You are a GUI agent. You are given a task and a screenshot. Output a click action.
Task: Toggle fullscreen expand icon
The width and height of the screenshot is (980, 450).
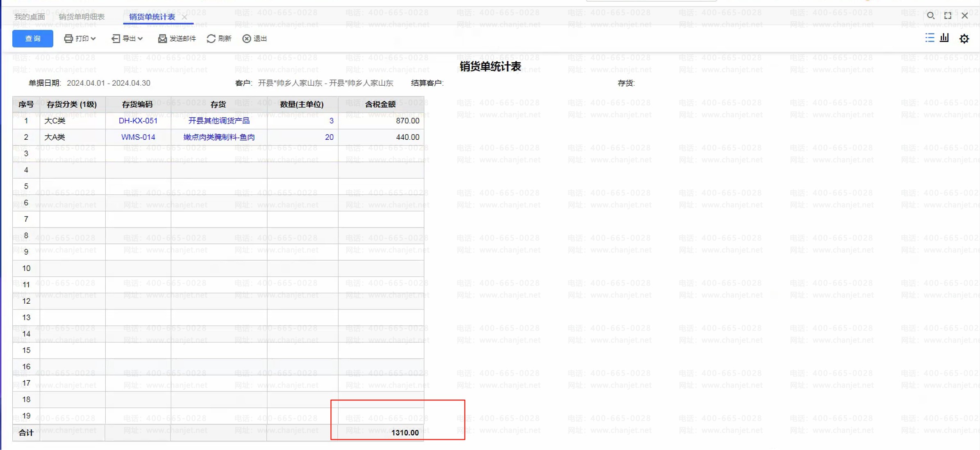tap(948, 16)
